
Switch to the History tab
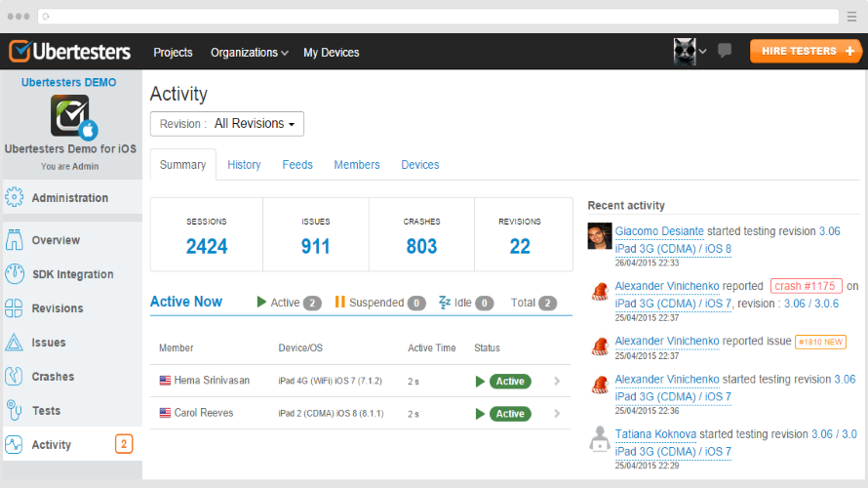pos(244,165)
